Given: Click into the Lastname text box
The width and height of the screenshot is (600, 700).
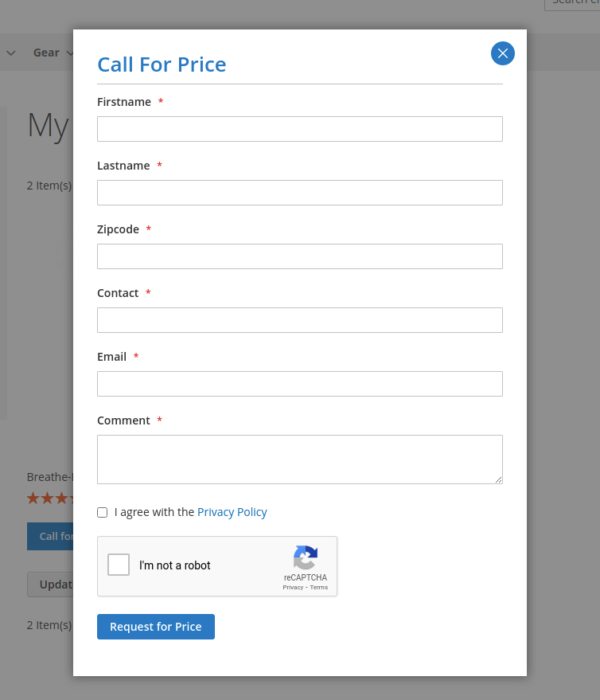Looking at the screenshot, I should point(299,193).
